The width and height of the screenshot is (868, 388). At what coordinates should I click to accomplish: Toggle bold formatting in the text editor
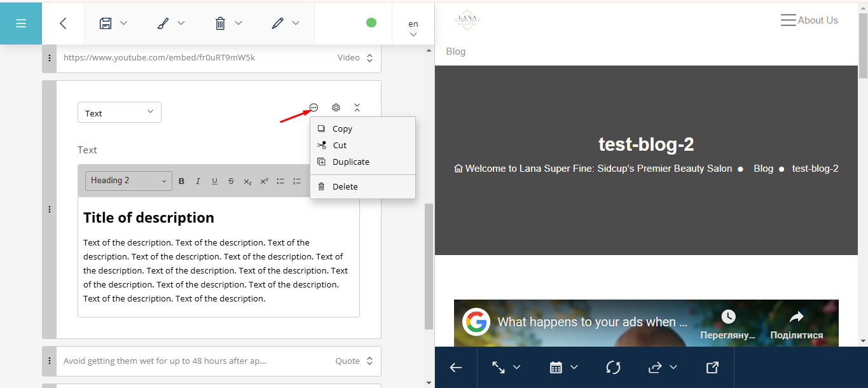pos(181,181)
